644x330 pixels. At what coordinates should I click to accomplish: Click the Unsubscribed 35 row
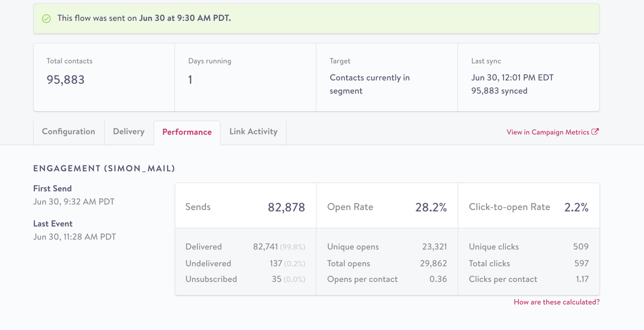245,279
